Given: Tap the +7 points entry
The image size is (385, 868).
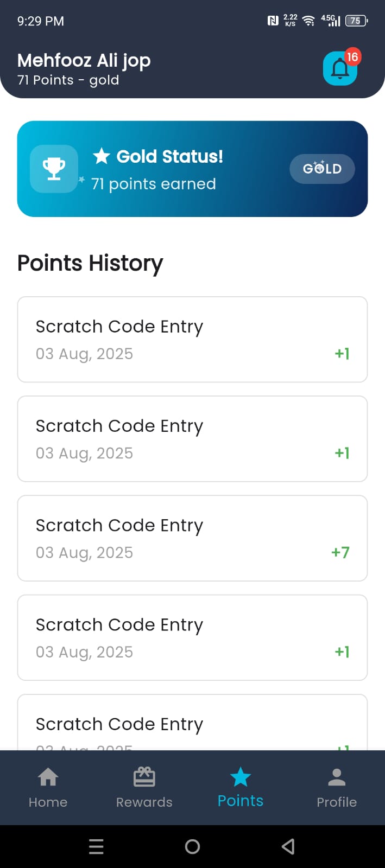Looking at the screenshot, I should 339,552.
